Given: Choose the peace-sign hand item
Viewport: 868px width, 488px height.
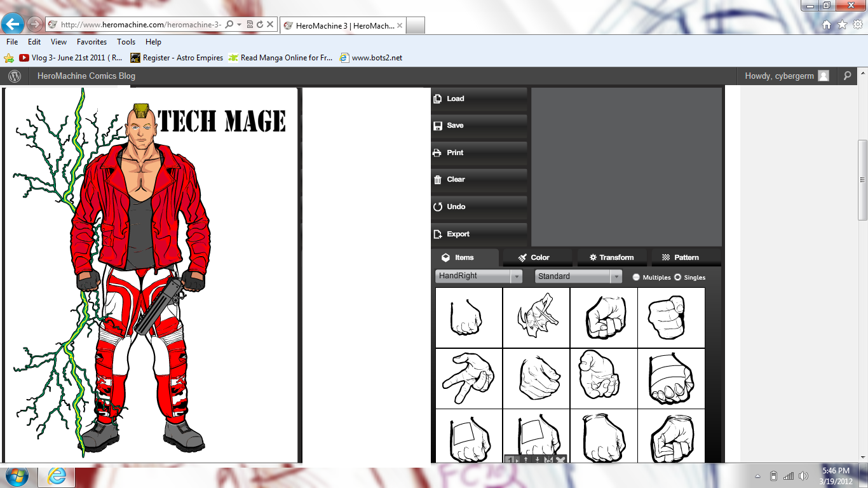Looking at the screenshot, I should pos(469,378).
